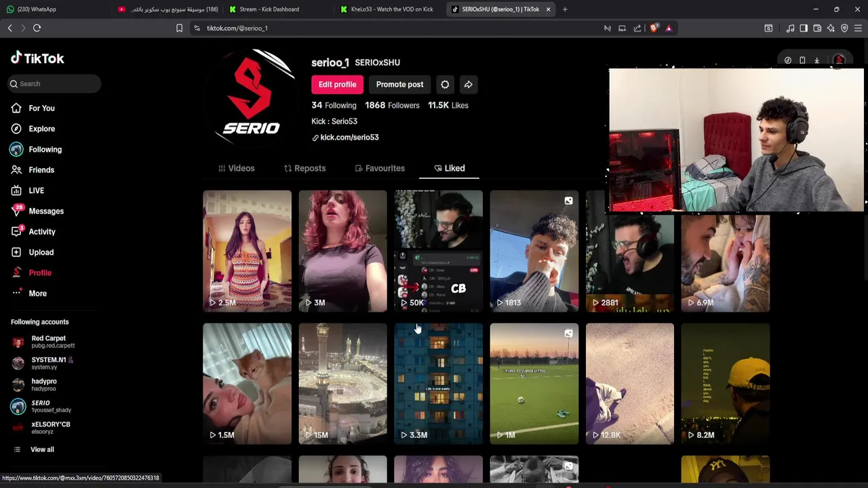Click the share profile arrow icon
The height and width of the screenshot is (488, 868).
[468, 85]
